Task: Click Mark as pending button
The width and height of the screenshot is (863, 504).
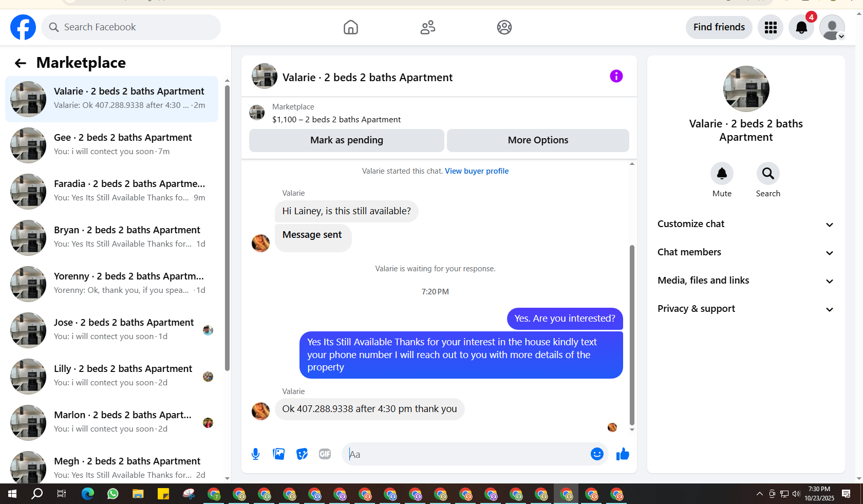Action: click(x=347, y=140)
